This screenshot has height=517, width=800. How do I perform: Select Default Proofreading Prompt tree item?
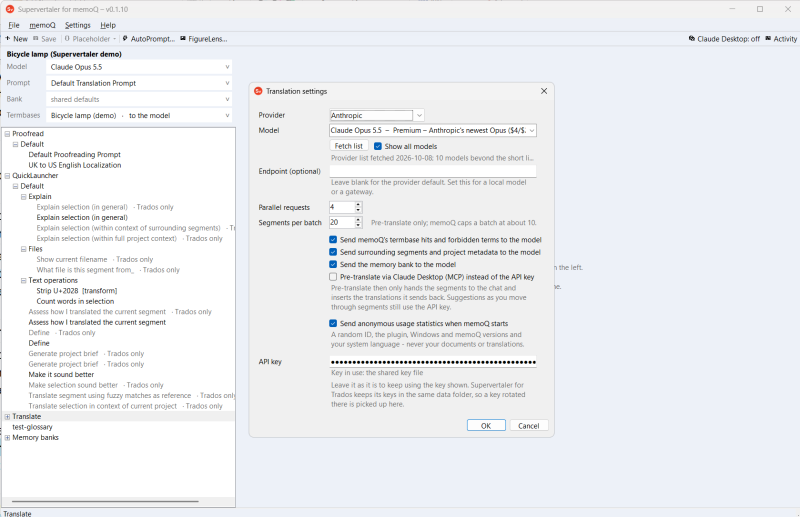click(x=74, y=155)
